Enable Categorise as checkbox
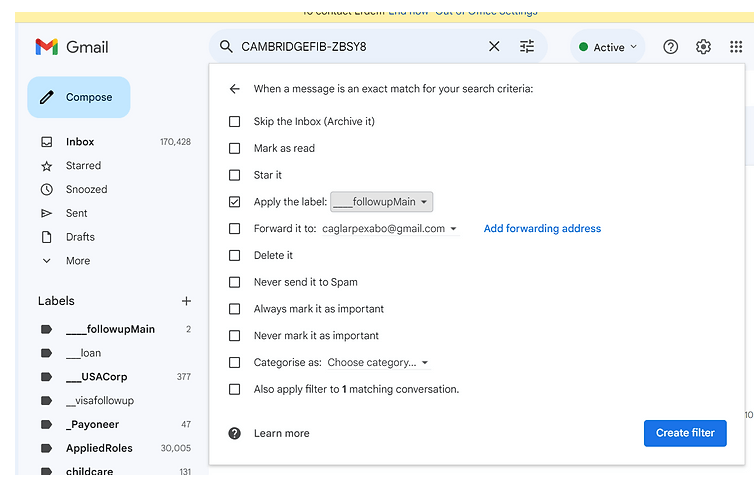Viewport: 754px width, 477px height. pyautogui.click(x=235, y=363)
